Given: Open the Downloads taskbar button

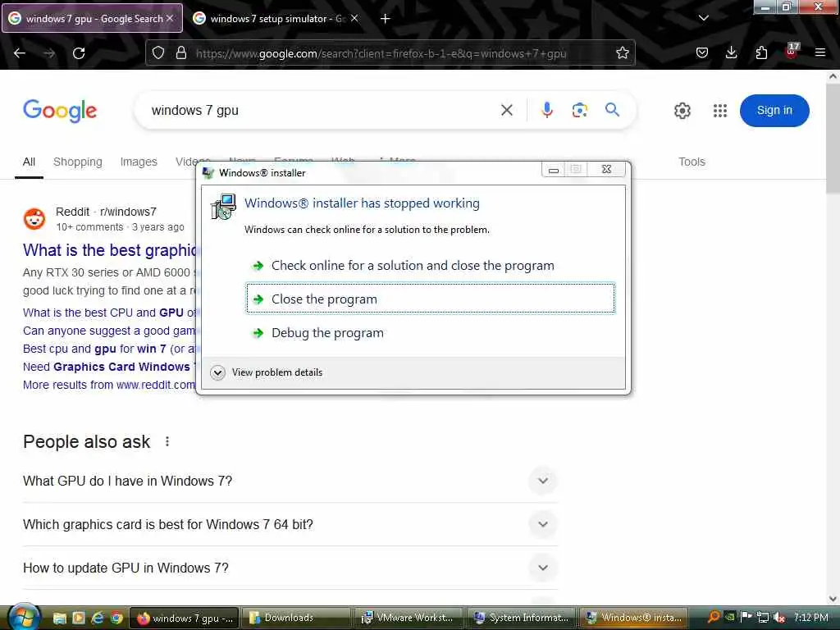Looking at the screenshot, I should point(295,618).
